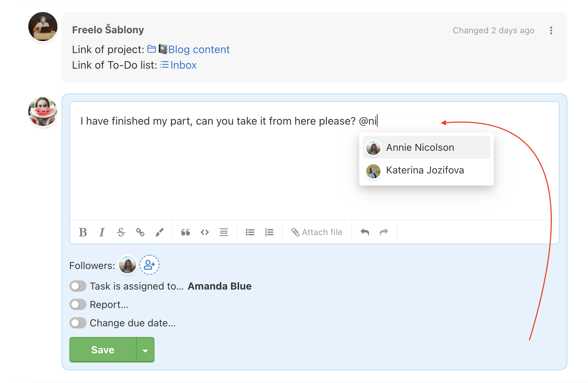Insert a code snippet
This screenshot has width=588, height=383.
[205, 232]
